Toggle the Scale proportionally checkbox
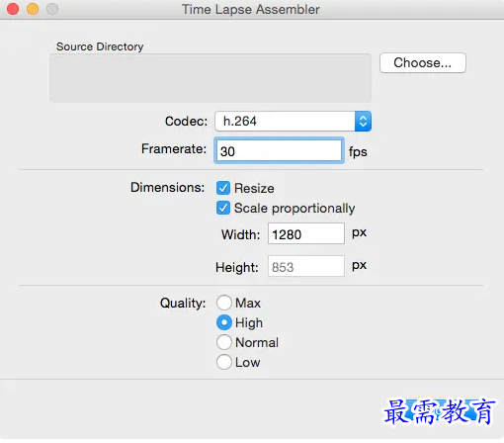This screenshot has width=504, height=443. coord(223,208)
